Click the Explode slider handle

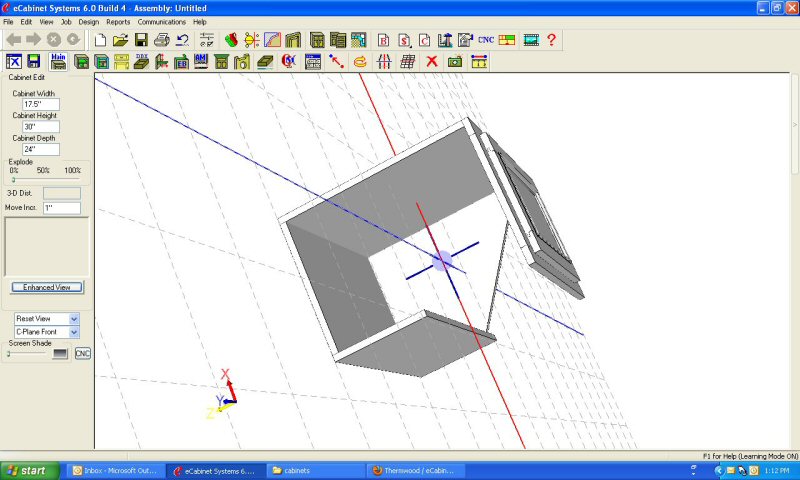pyautogui.click(x=13, y=180)
